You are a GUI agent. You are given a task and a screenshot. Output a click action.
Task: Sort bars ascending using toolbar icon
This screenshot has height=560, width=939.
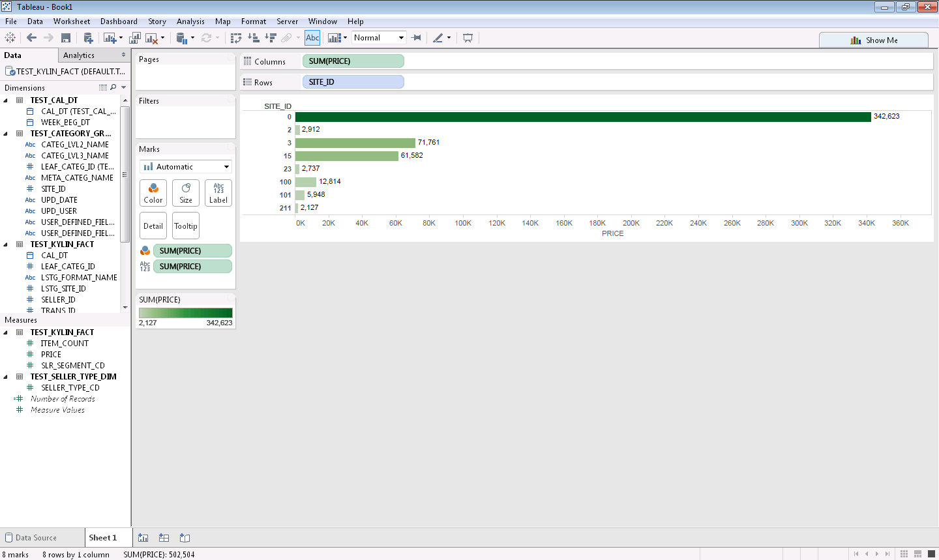(254, 38)
